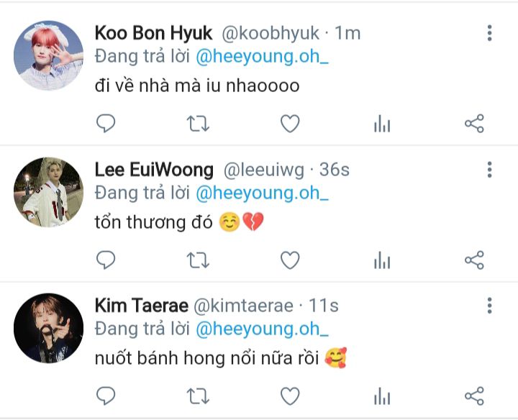Open more options for Koo Bon Hyuk's tweet
Image resolution: width=518 pixels, height=420 pixels.
tap(489, 33)
